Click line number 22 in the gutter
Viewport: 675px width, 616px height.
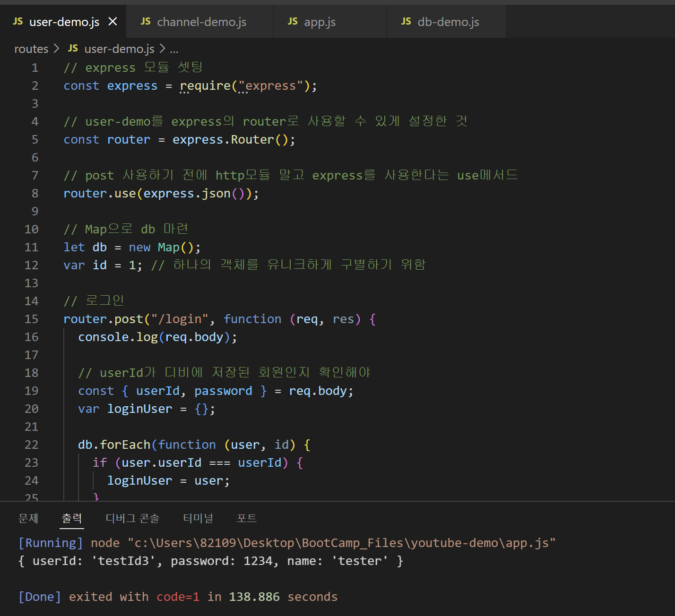[31, 445]
